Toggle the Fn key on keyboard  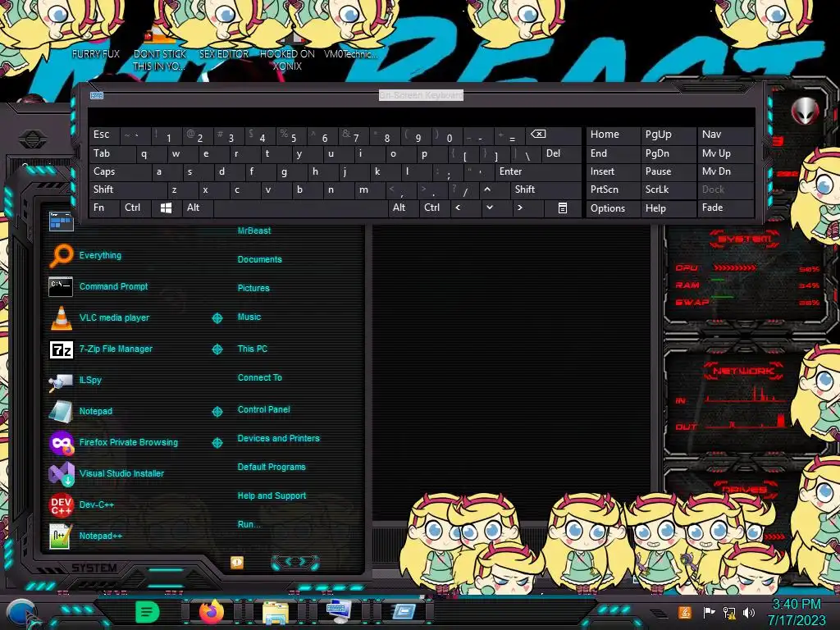pyautogui.click(x=104, y=208)
